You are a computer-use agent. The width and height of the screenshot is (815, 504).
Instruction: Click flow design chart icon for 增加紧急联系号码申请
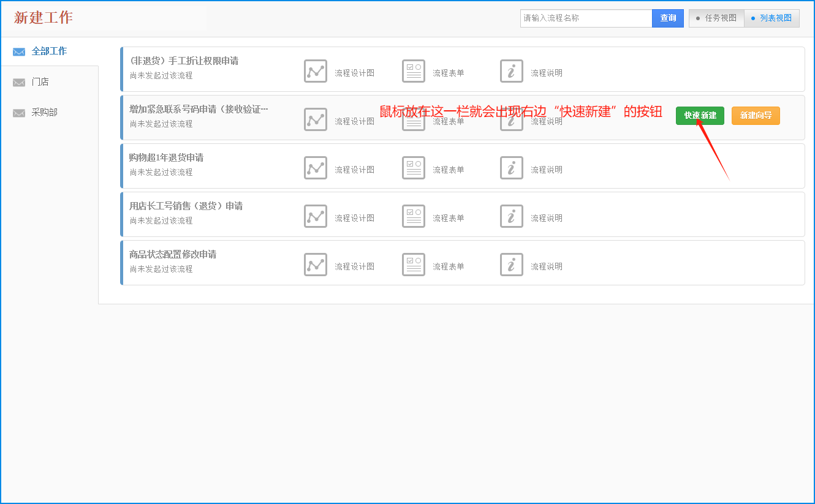click(x=316, y=119)
